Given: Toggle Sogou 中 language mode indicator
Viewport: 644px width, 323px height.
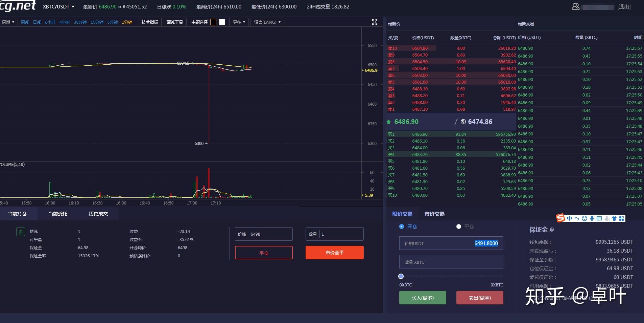Looking at the screenshot, I should tap(570, 218).
